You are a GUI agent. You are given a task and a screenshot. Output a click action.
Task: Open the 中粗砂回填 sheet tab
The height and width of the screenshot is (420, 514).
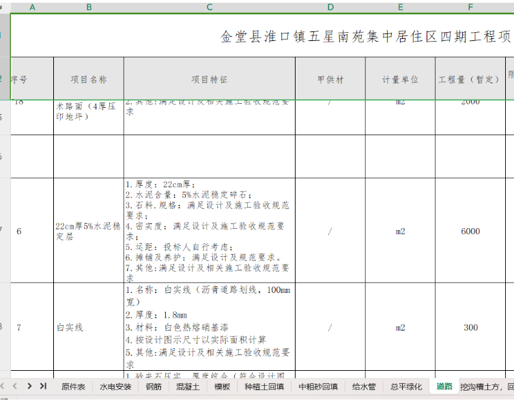(x=318, y=387)
